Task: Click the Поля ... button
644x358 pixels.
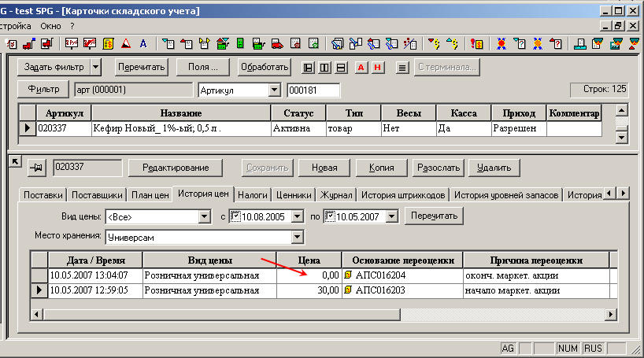Action: (x=203, y=67)
